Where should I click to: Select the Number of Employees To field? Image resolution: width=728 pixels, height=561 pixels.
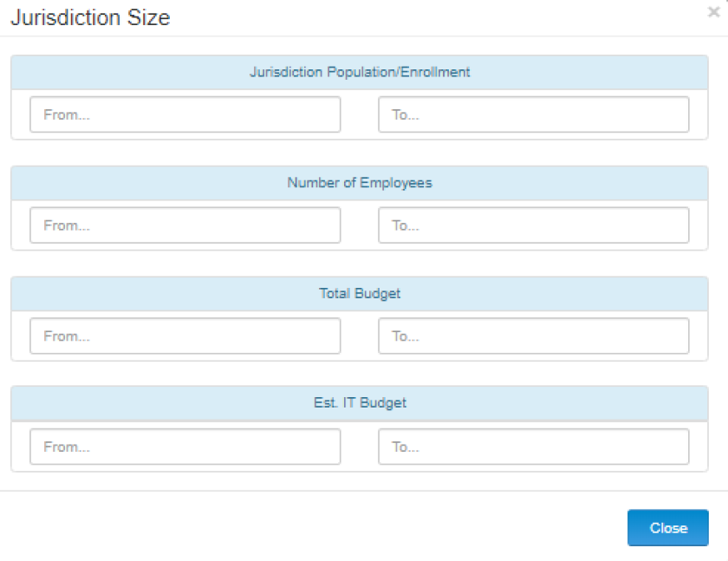pyautogui.click(x=534, y=225)
